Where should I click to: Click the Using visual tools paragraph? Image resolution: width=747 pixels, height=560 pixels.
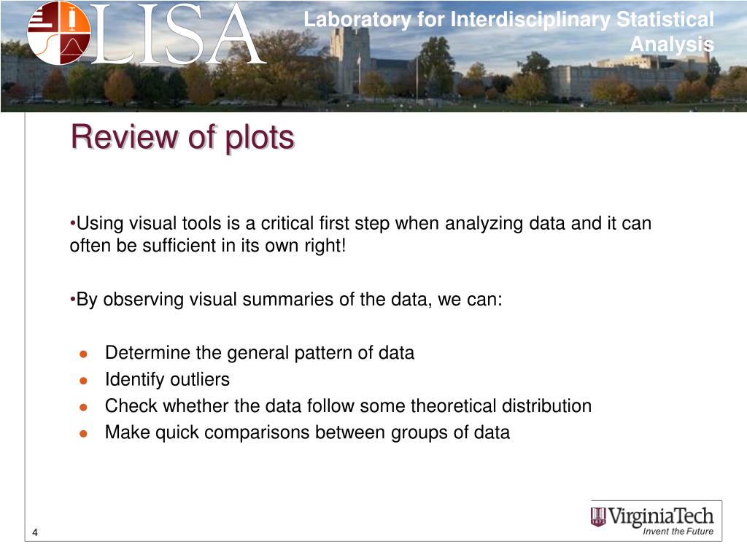pyautogui.click(x=360, y=234)
